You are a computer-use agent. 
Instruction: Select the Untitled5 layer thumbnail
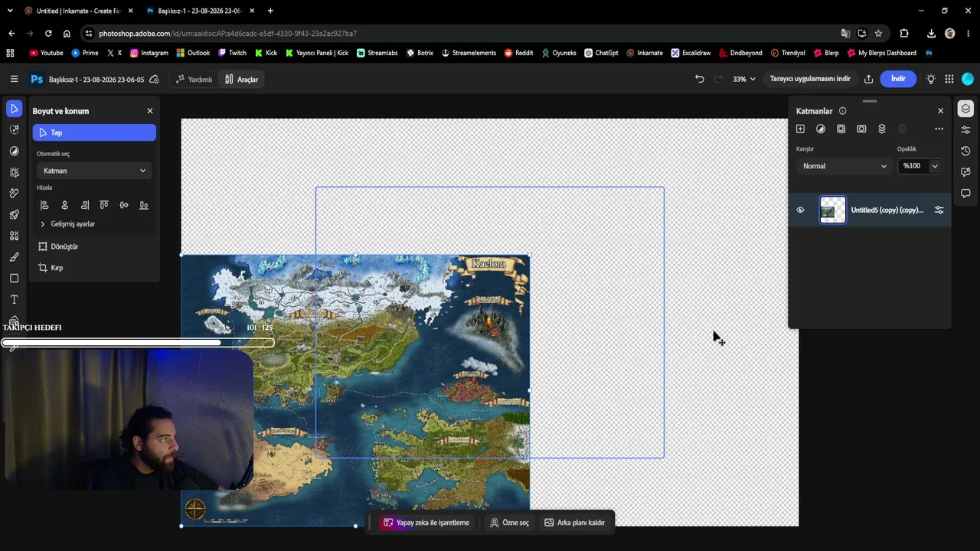(833, 210)
